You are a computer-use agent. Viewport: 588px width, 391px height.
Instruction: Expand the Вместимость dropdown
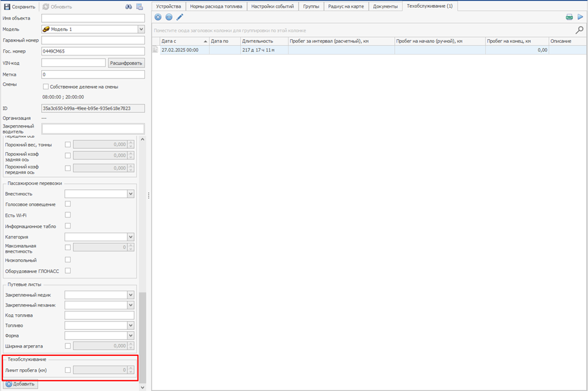130,194
